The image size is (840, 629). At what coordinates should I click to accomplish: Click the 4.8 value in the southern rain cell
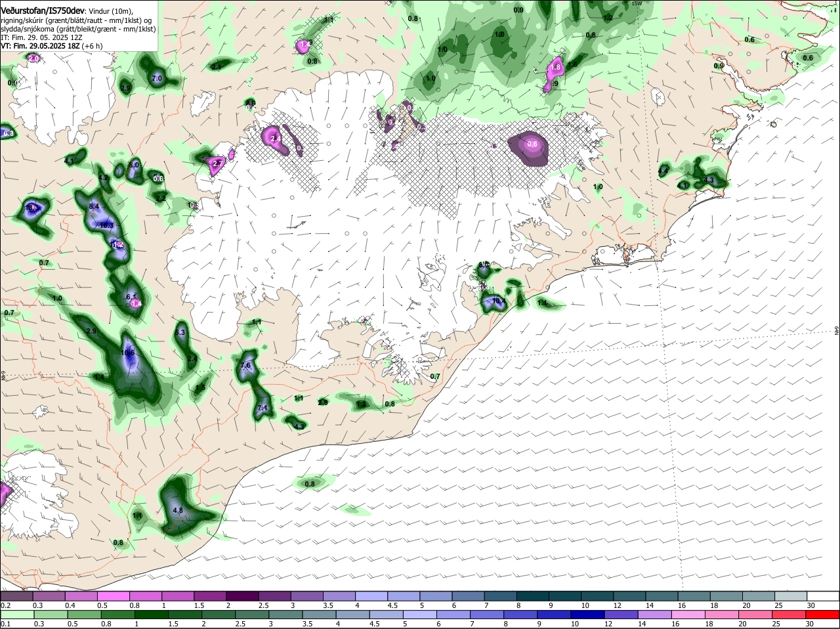click(178, 510)
